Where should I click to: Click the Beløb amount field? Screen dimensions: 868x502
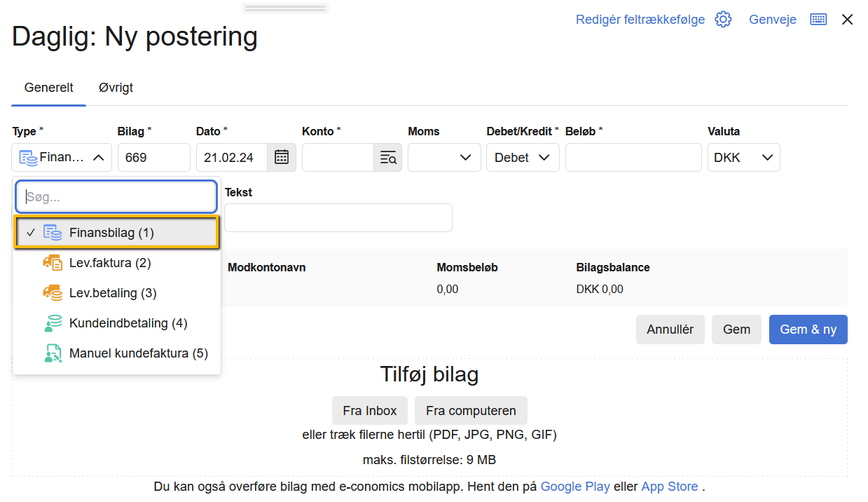tap(633, 158)
